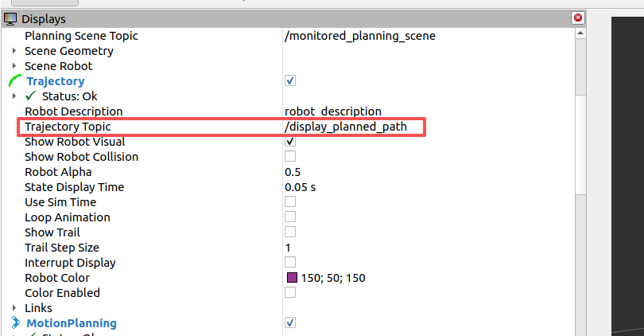644x336 pixels.
Task: Select the Show Robot Collision label
Action: 81,157
